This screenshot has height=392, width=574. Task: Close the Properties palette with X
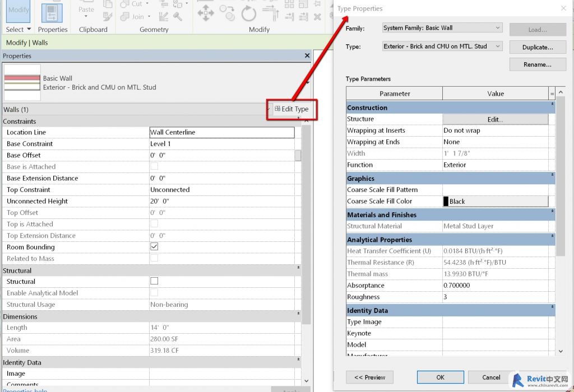(307, 55)
